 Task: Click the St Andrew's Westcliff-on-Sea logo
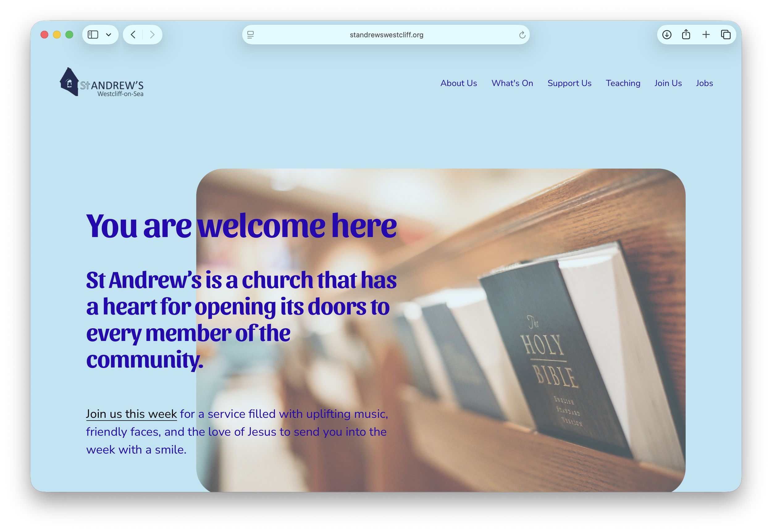[102, 82]
